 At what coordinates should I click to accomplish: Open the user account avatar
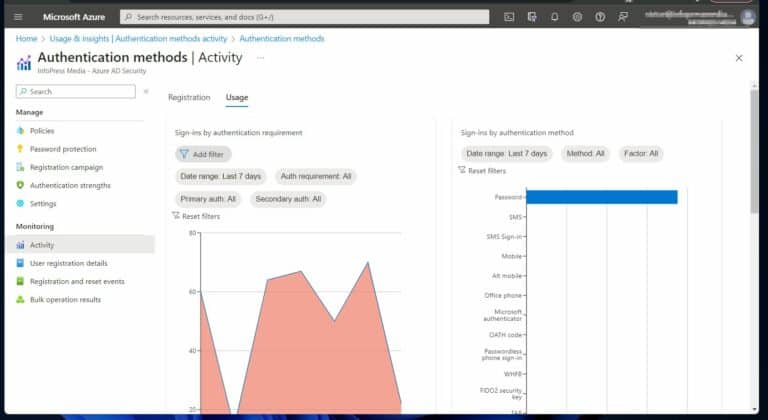(747, 18)
